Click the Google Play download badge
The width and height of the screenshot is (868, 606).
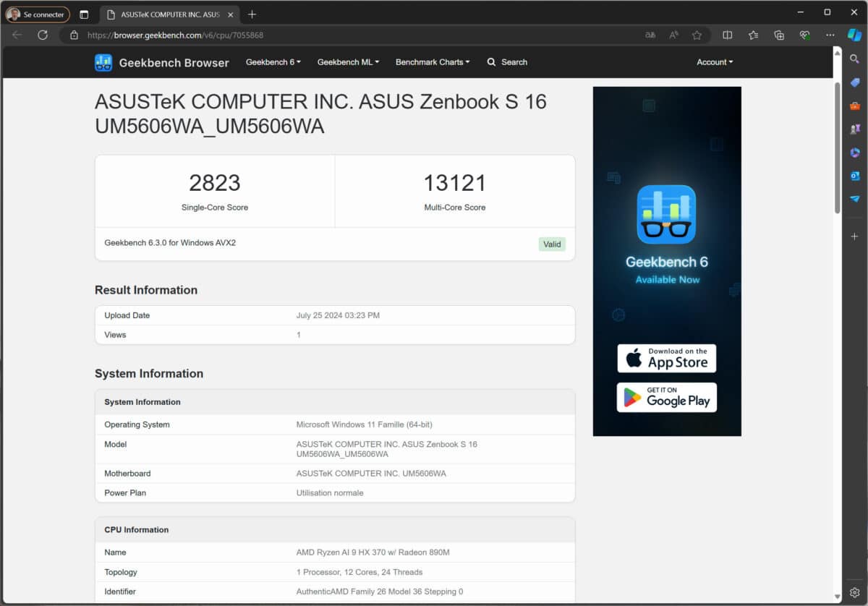(x=667, y=397)
